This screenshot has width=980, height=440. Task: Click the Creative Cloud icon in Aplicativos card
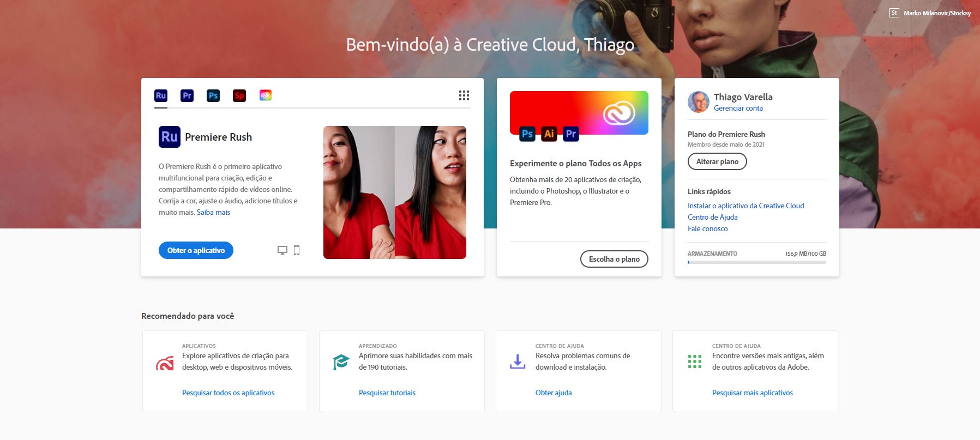point(165,363)
